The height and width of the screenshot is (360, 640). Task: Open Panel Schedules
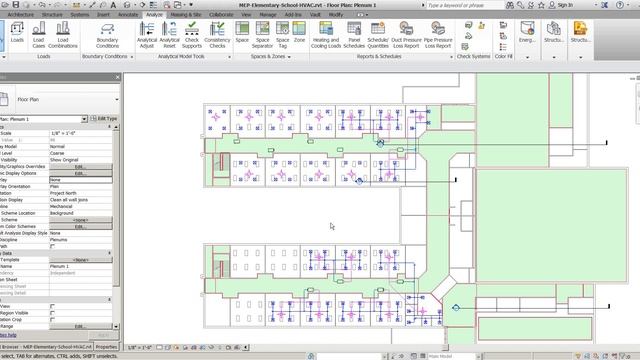[x=354, y=35]
